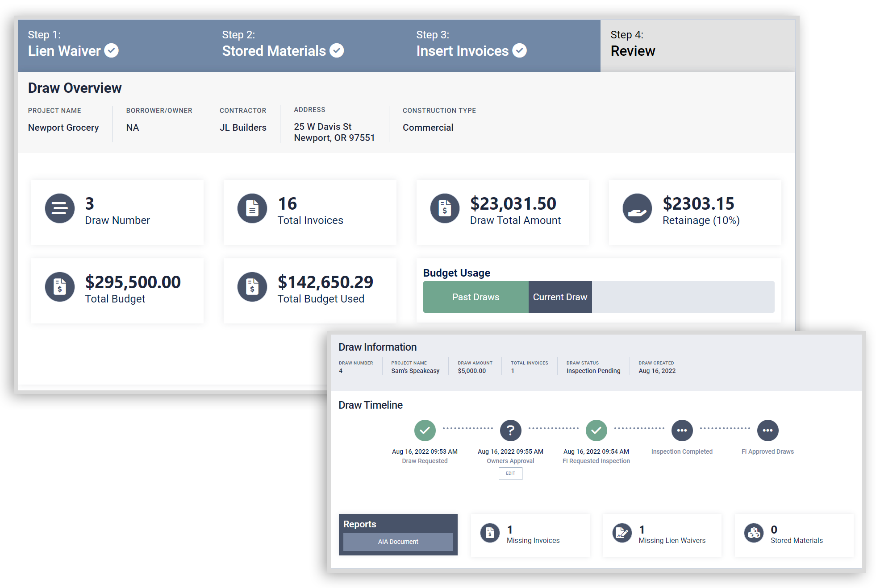Click the Lien Waiver completed checkmark icon
This screenshot has height=588, width=876.
[112, 50]
